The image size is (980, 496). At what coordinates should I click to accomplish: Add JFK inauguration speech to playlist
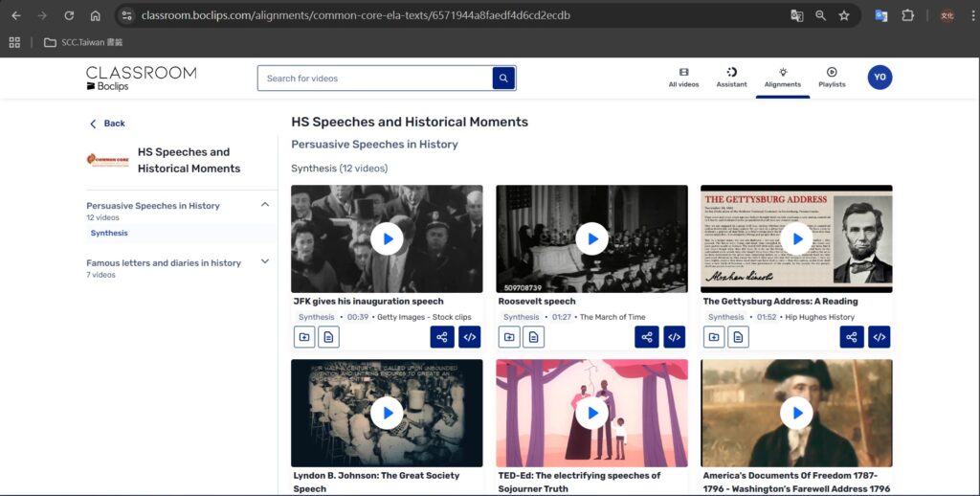tap(304, 337)
